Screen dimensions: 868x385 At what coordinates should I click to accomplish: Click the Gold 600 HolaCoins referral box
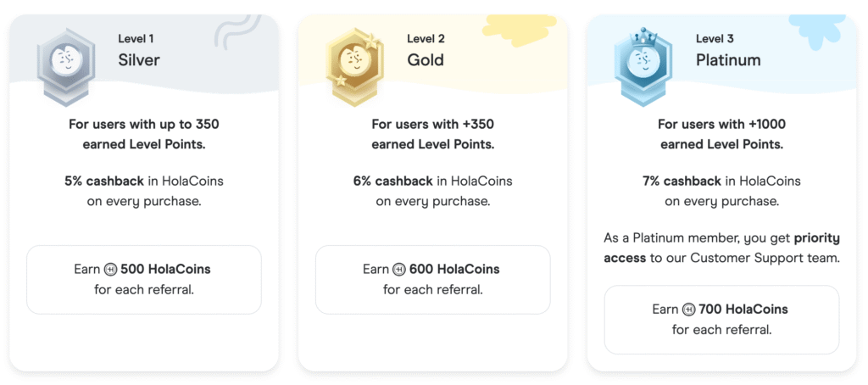tap(432, 280)
